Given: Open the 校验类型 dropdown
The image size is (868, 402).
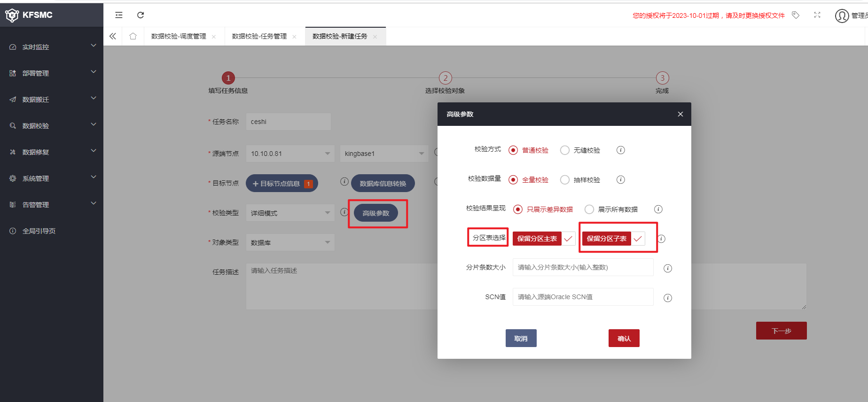Looking at the screenshot, I should pyautogui.click(x=290, y=213).
